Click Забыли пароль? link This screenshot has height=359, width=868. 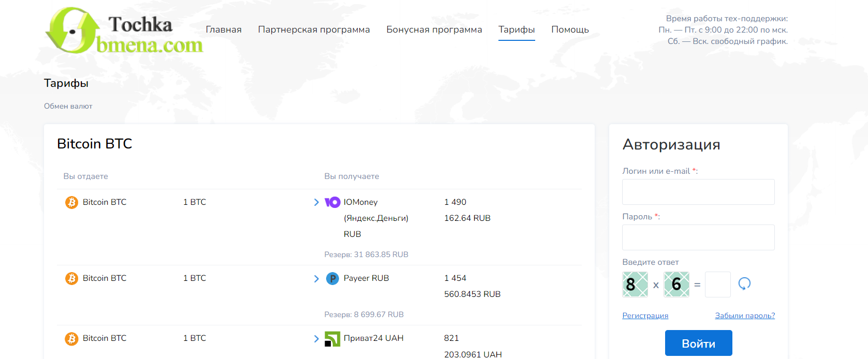click(745, 316)
